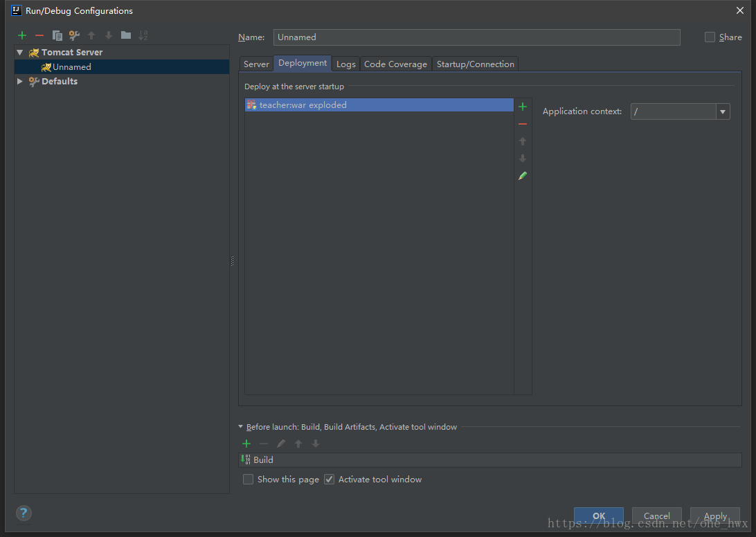Click the Cancel button
This screenshot has width=756, height=537.
pyautogui.click(x=657, y=516)
